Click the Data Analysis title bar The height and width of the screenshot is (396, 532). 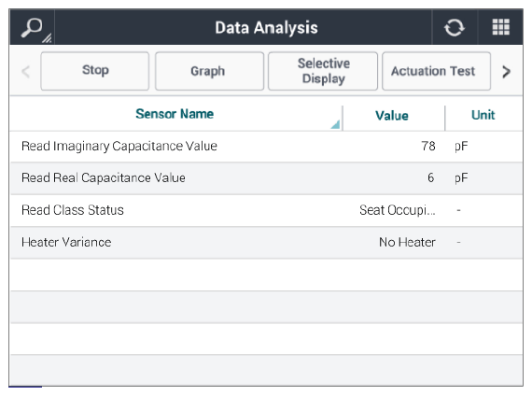click(266, 28)
